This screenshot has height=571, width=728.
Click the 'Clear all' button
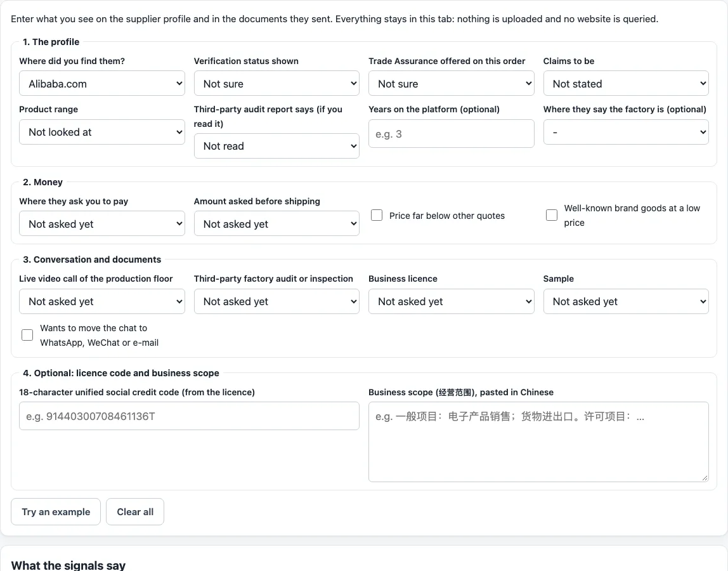click(x=135, y=511)
